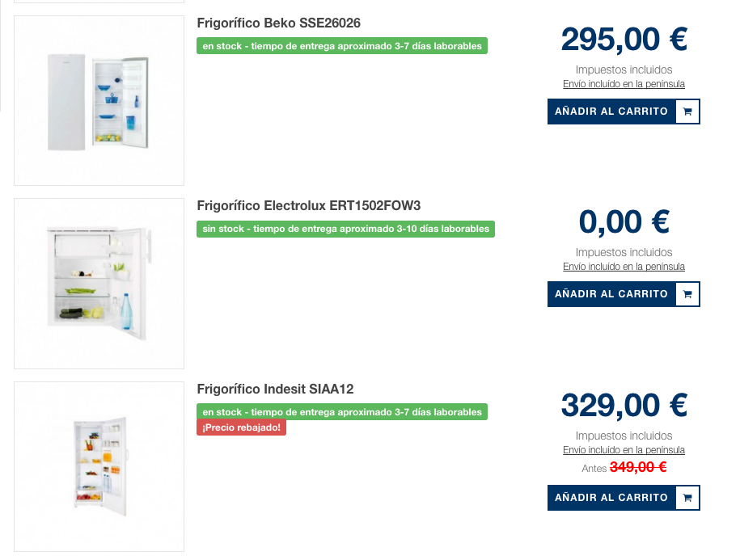Click cart icon for Indesit SIAA12
The image size is (740, 560).
687,498
